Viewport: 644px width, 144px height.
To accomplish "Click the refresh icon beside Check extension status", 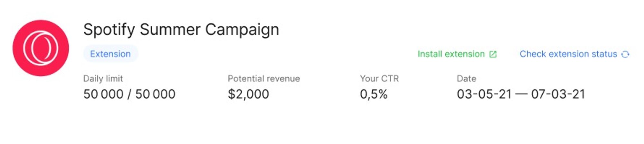I will (x=625, y=54).
